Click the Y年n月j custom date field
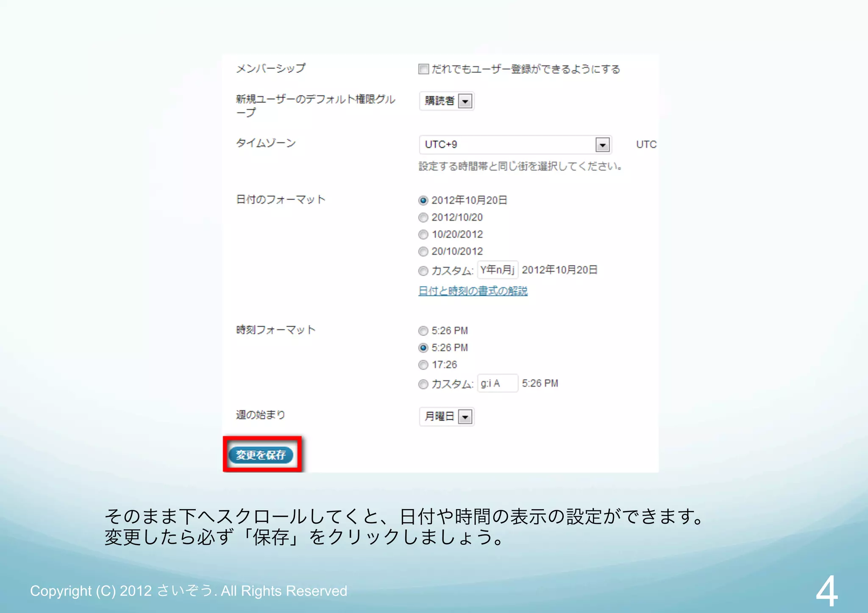This screenshot has height=613, width=868. (498, 270)
